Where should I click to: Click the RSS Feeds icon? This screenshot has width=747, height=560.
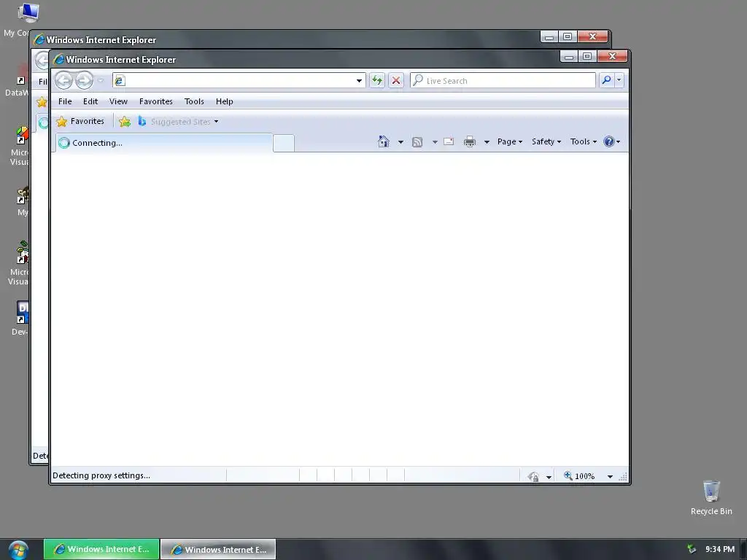tap(417, 142)
